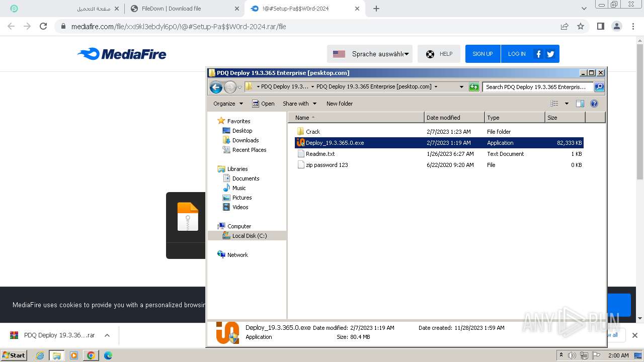Click Open in Explorer toolbar
644x362 pixels.
(x=263, y=104)
